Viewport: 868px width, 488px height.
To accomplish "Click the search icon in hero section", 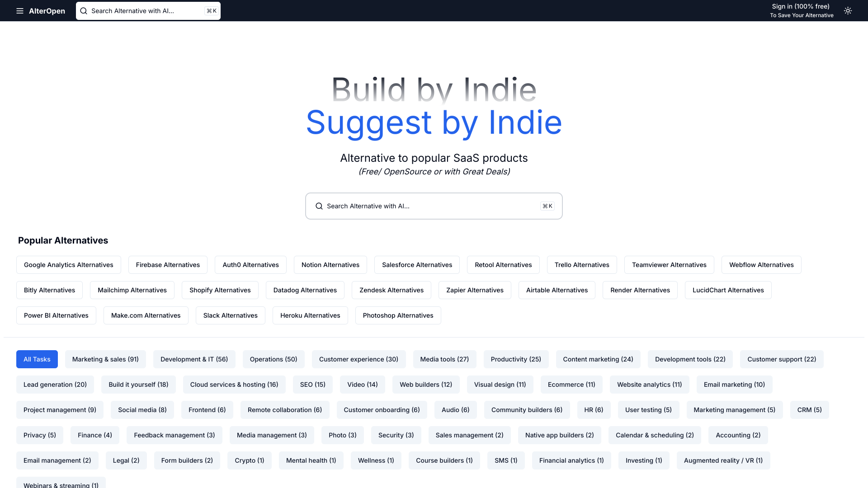I will point(320,206).
